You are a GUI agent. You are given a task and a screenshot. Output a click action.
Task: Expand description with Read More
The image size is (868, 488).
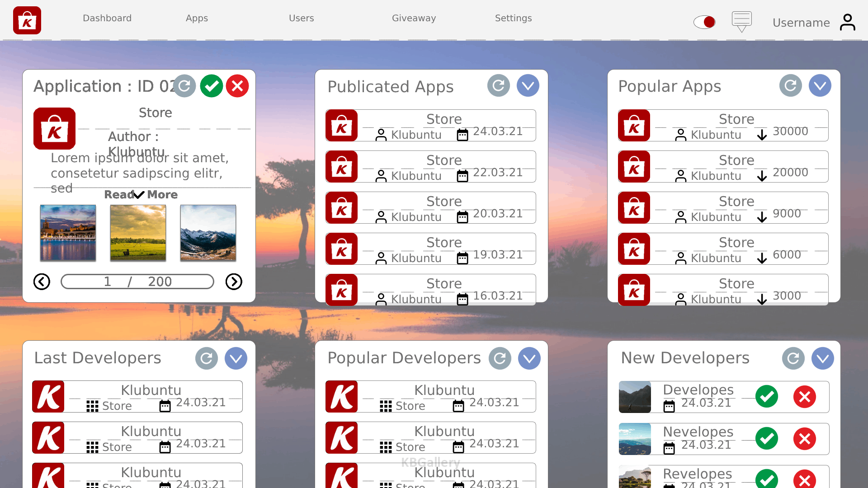pyautogui.click(x=141, y=194)
